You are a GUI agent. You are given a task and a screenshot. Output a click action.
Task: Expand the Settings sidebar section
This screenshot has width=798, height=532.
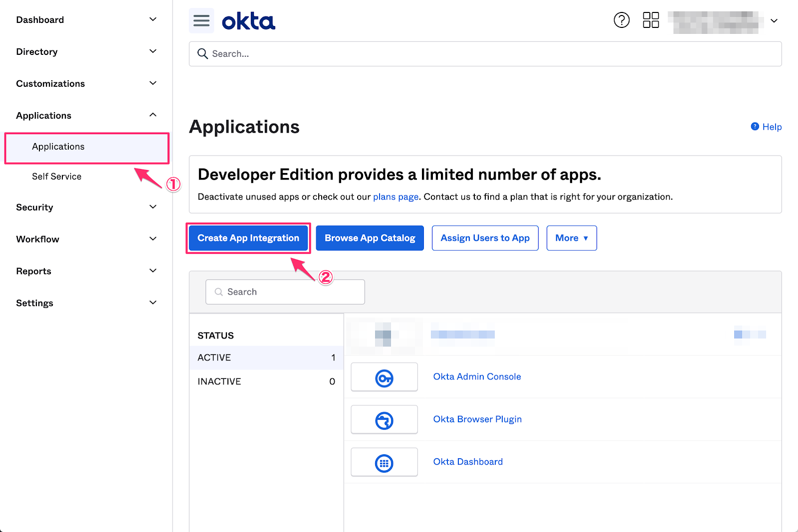[x=153, y=303]
